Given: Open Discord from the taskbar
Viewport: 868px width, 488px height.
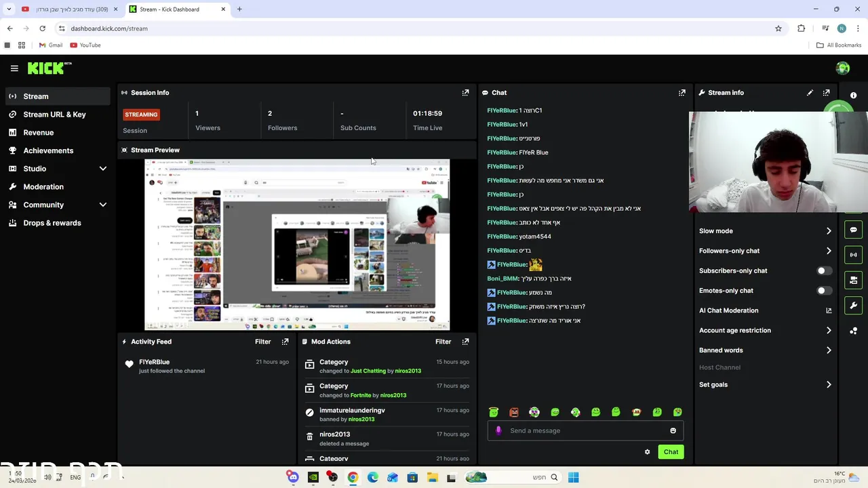Looking at the screenshot, I should [293, 477].
